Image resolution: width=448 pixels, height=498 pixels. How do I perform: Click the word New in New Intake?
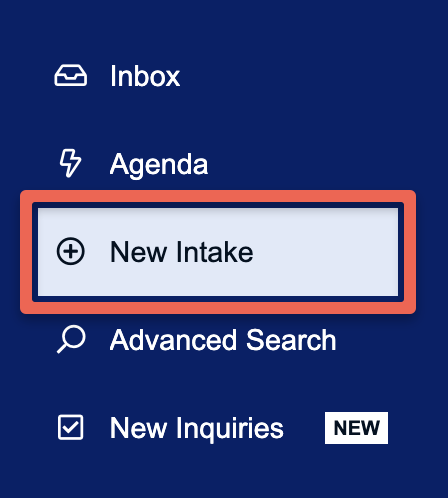[138, 252]
